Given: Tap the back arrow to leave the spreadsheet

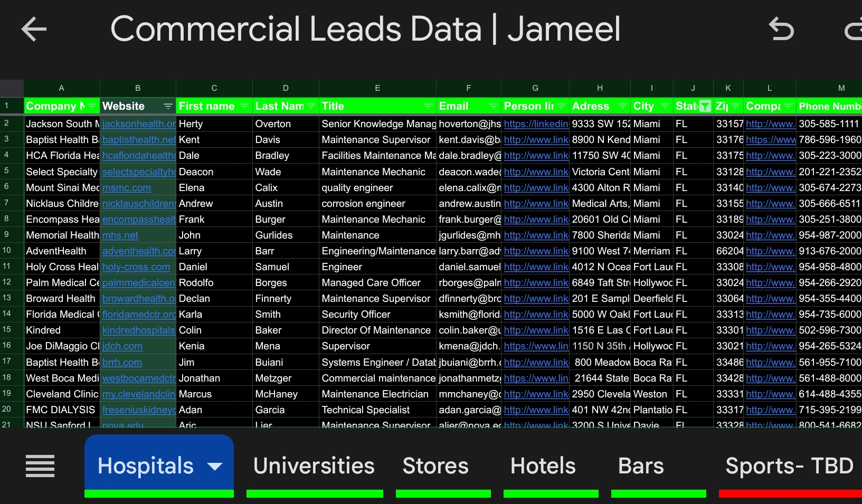Looking at the screenshot, I should tap(34, 29).
